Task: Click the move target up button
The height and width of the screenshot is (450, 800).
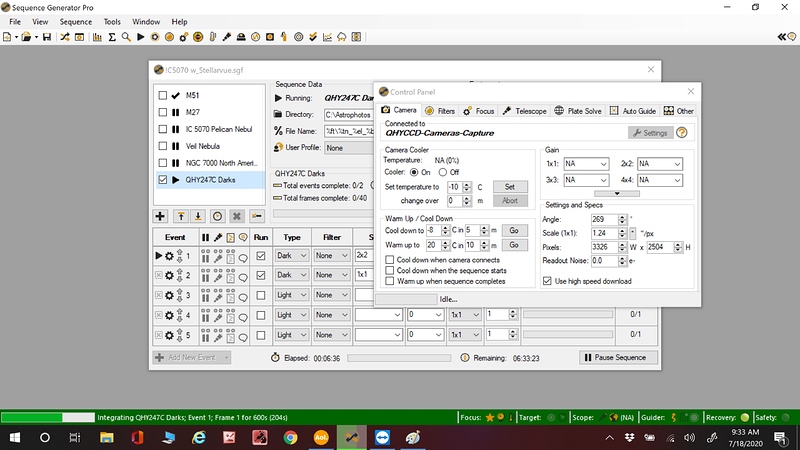Action: coord(181,216)
